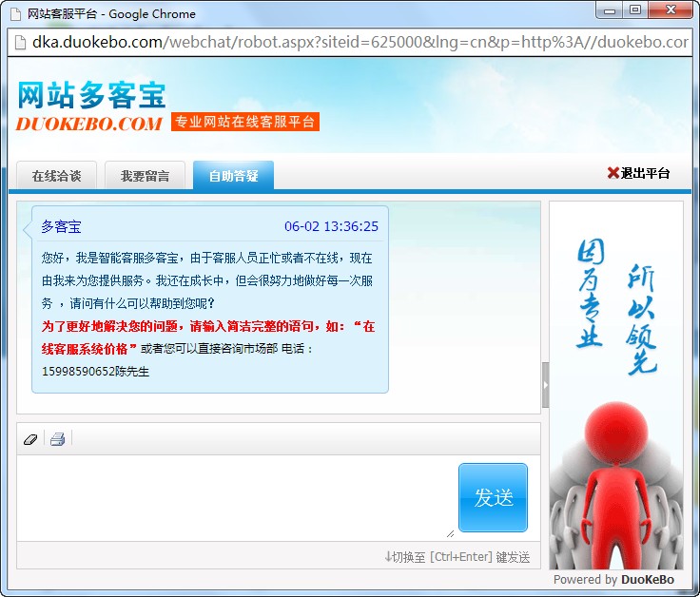Select the 自助答疑 tab
This screenshot has height=597, width=700.
point(233,176)
